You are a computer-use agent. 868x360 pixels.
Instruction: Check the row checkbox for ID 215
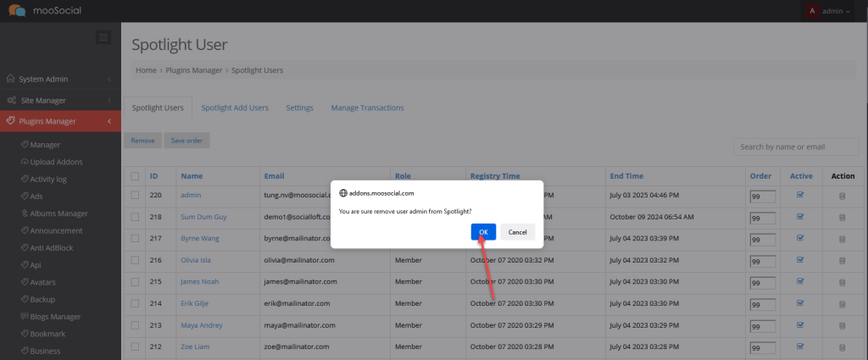pyautogui.click(x=135, y=281)
